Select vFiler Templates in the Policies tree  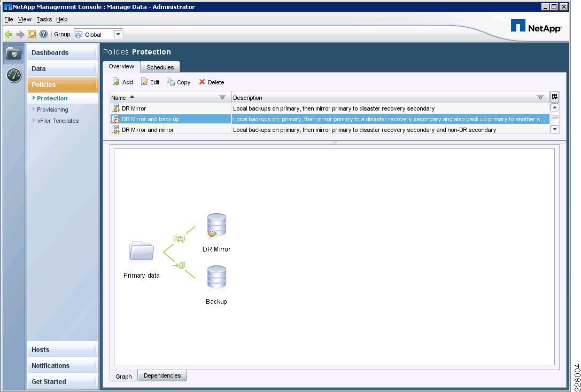tap(58, 121)
